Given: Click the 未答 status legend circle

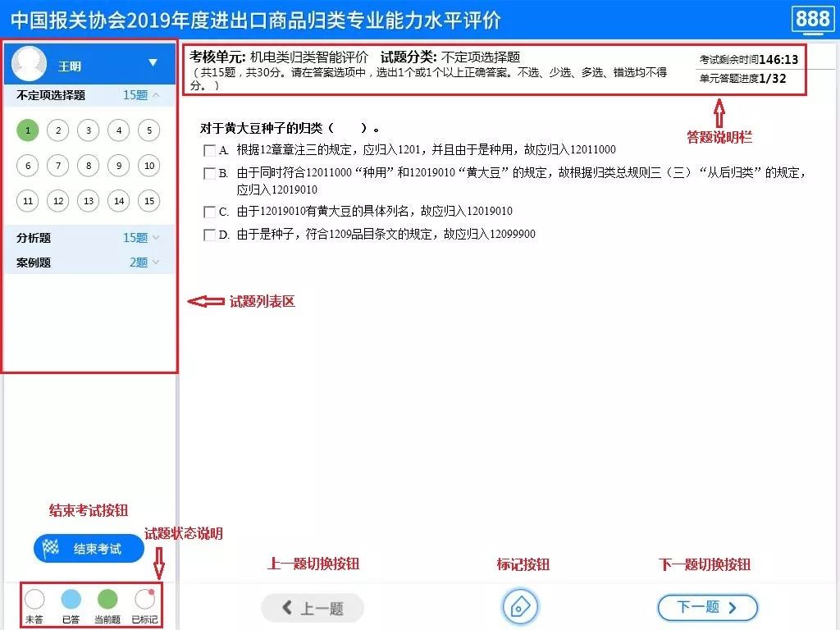Looking at the screenshot, I should point(34,598).
